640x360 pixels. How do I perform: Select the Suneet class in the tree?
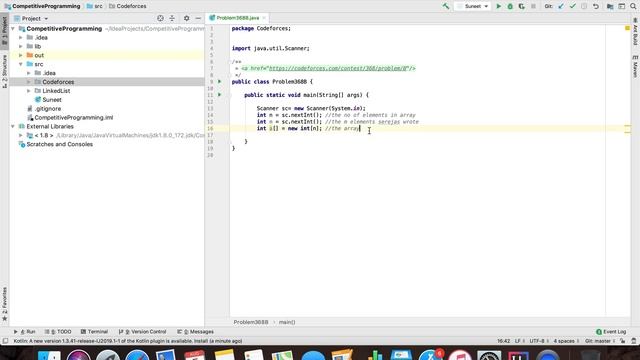click(52, 100)
